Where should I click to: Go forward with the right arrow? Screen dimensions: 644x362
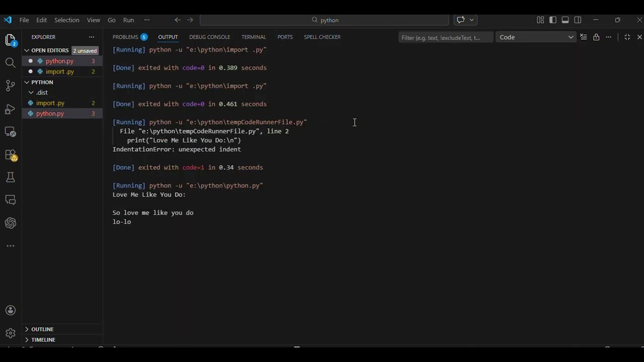click(190, 20)
